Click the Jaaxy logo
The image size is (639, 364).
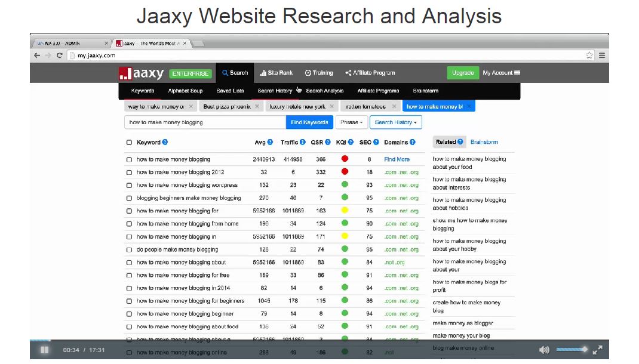point(141,73)
